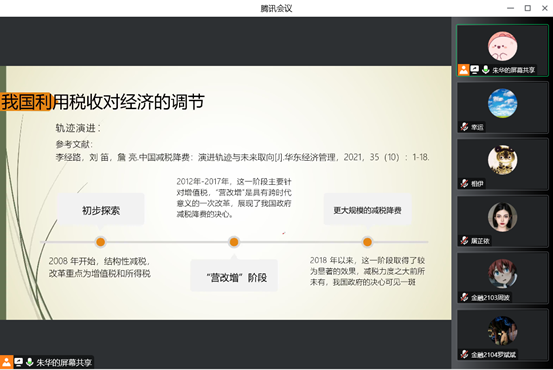The width and height of the screenshot is (553, 370).
Task: Click the text starting with 2018 年以来
Action: point(367,271)
